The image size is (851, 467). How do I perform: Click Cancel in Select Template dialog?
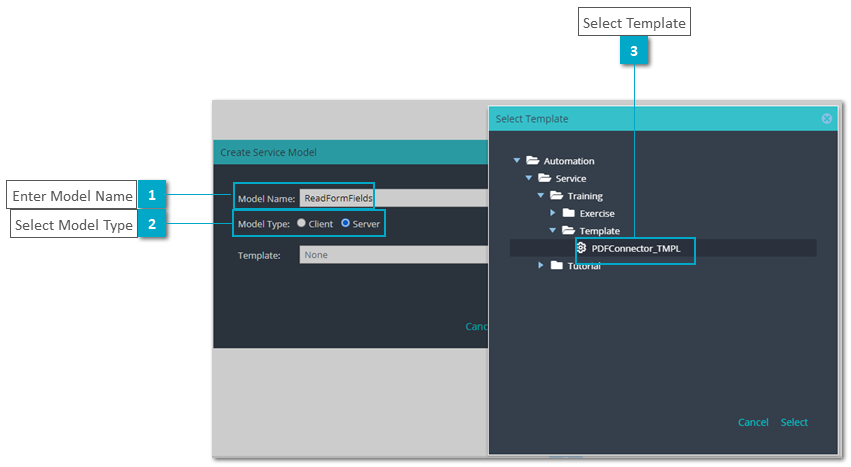pyautogui.click(x=753, y=422)
